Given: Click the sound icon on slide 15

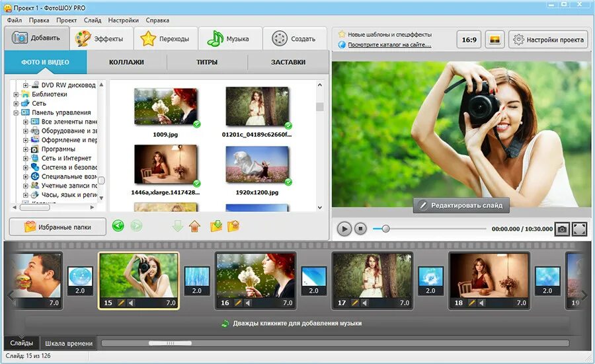Looking at the screenshot, I should (130, 303).
